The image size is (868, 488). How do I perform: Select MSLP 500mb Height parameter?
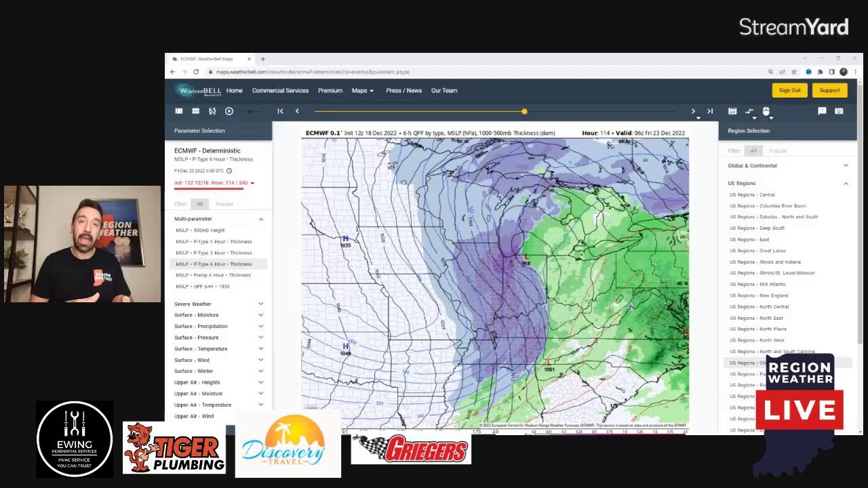click(x=200, y=230)
